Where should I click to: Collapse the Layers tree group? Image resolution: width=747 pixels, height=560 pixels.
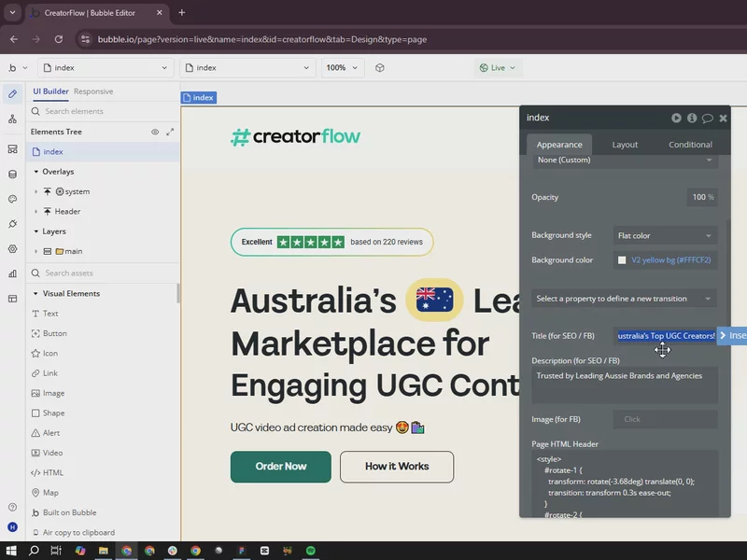(36, 231)
